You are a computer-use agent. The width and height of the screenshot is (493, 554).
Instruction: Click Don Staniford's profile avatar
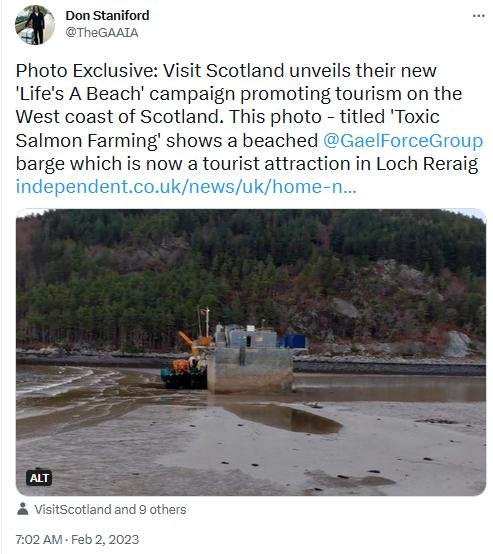[35, 25]
